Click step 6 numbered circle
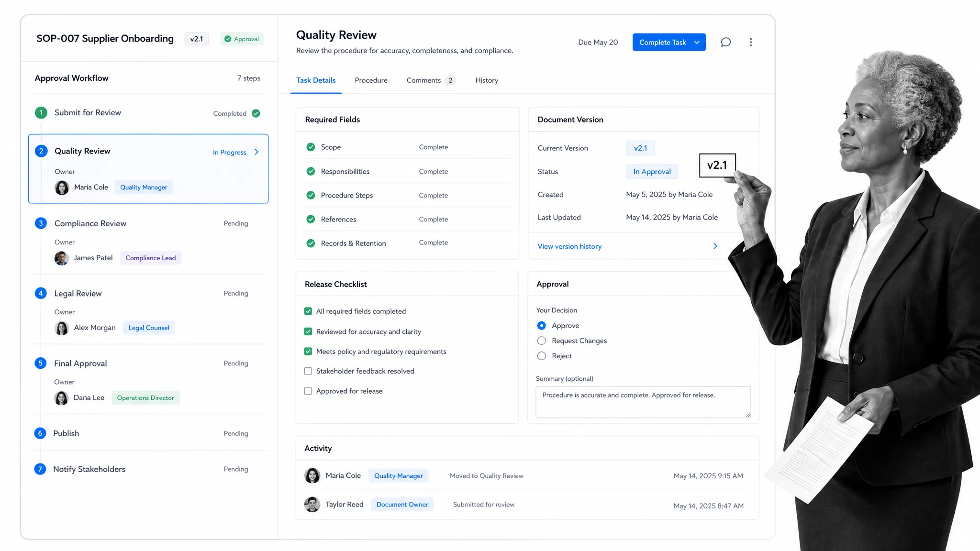 40,433
